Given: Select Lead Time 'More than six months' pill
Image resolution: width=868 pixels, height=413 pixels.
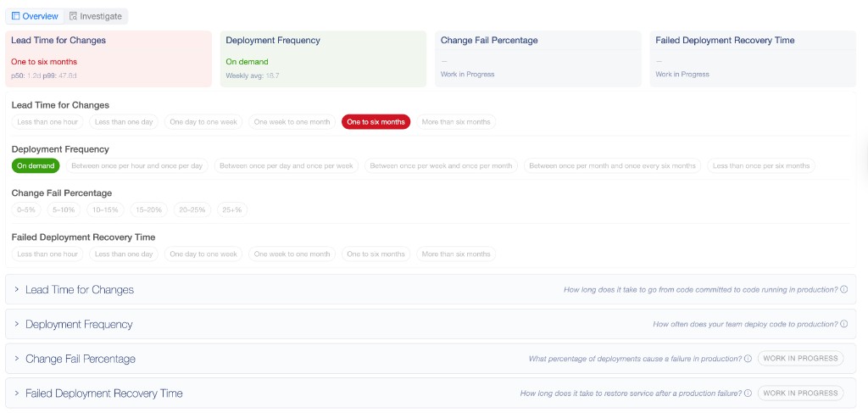Looking at the screenshot, I should 456,122.
